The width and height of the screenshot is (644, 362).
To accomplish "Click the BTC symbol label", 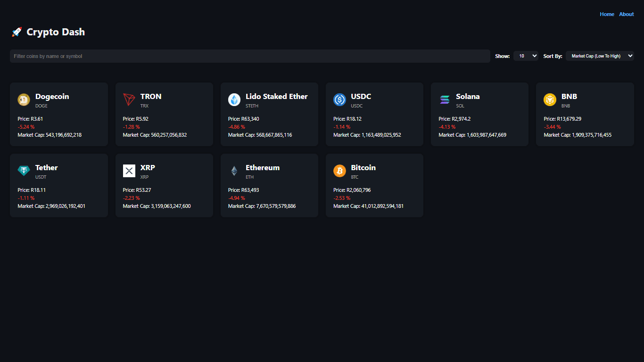I will tap(355, 177).
